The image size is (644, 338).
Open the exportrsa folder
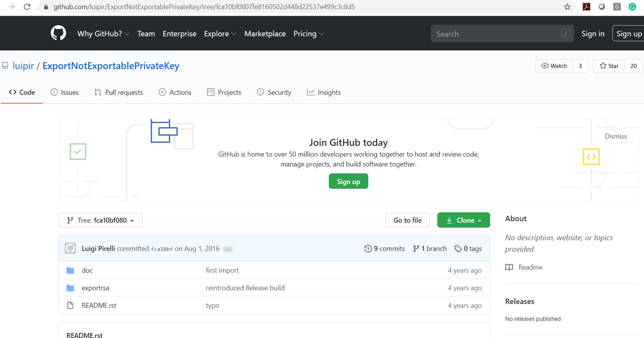[x=95, y=288]
